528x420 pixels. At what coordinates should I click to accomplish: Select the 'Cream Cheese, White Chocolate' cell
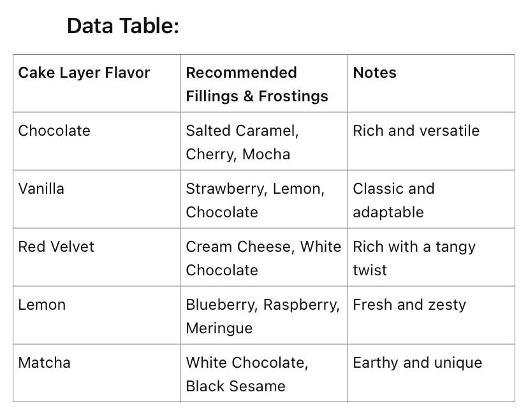(263, 258)
